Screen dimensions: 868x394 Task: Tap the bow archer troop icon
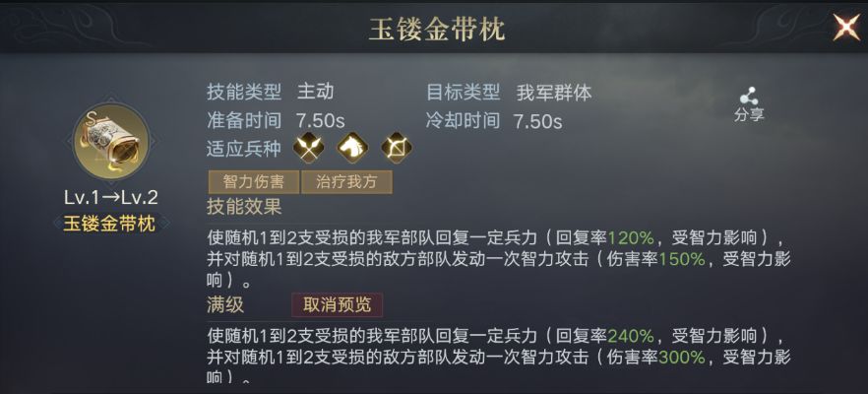396,149
